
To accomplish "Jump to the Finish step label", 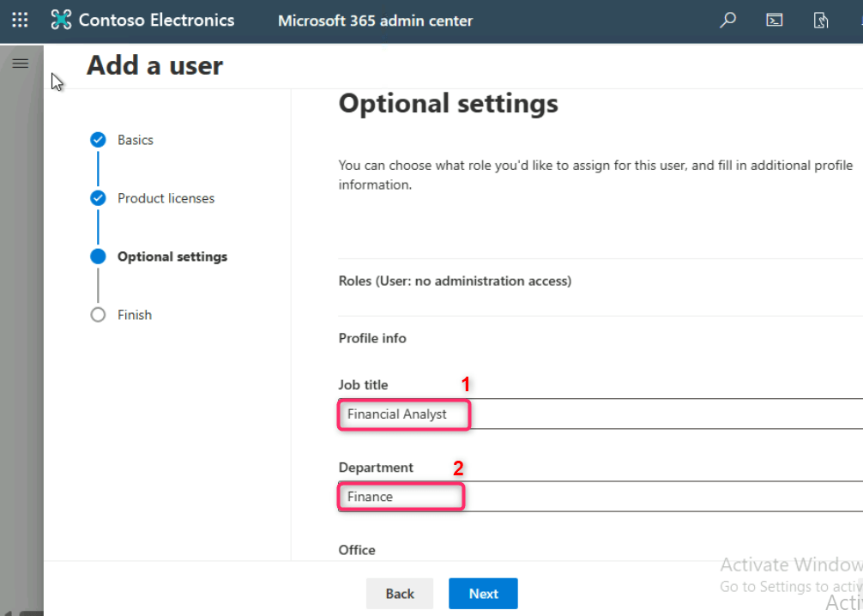I will pyautogui.click(x=135, y=315).
